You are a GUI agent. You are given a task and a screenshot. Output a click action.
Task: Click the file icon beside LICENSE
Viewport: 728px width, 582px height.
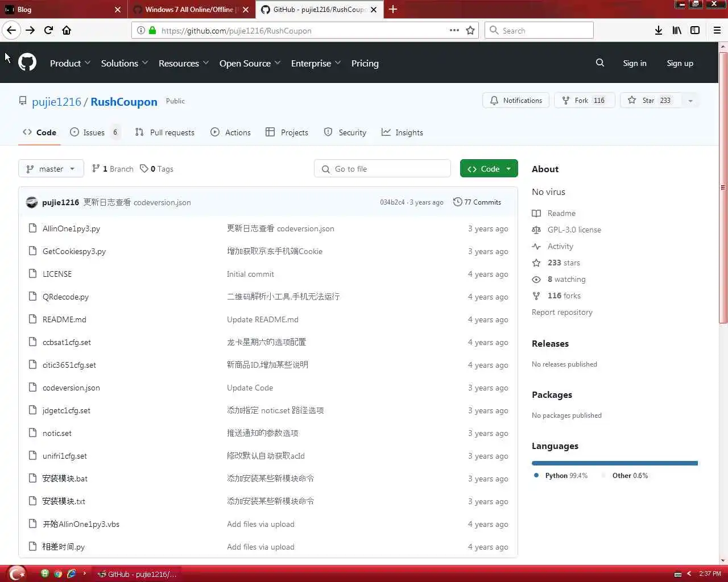point(32,273)
